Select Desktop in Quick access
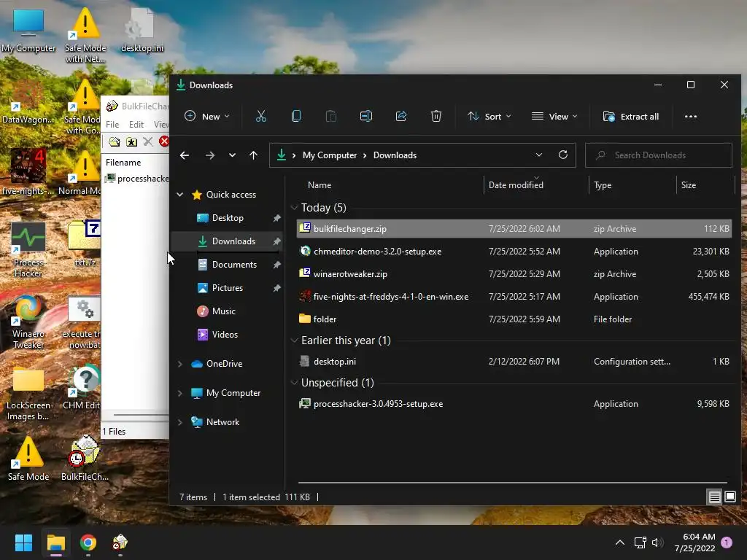The width and height of the screenshot is (747, 560). pos(227,217)
